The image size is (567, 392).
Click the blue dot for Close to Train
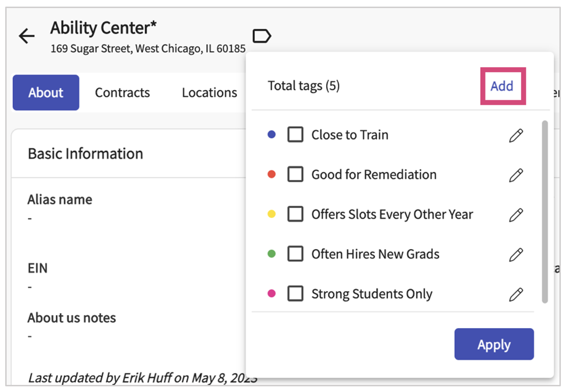coord(272,135)
